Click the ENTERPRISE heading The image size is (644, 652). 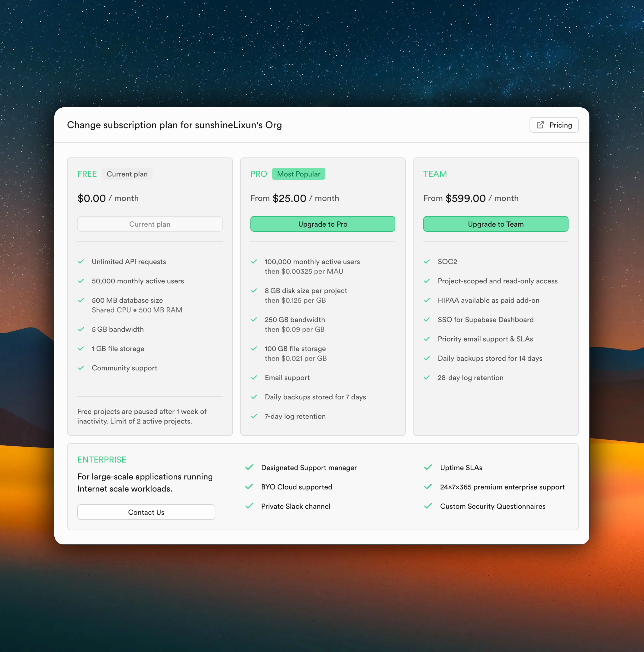(x=102, y=460)
